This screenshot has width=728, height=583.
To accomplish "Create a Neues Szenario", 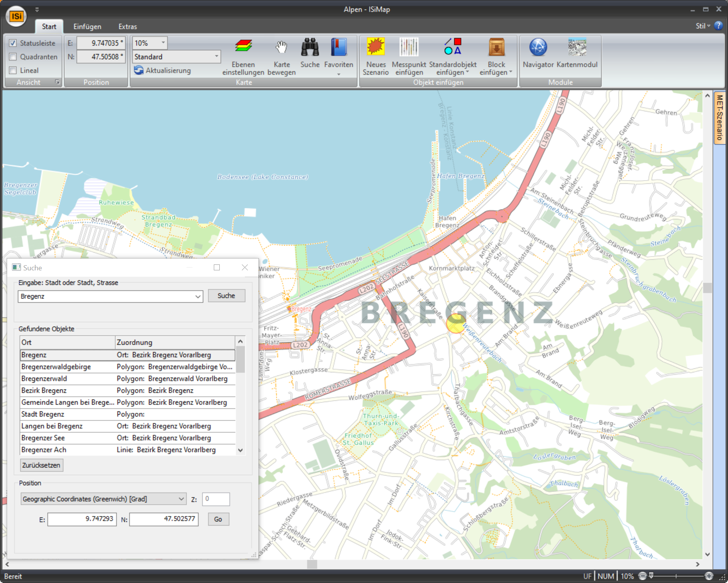I will pos(376,57).
